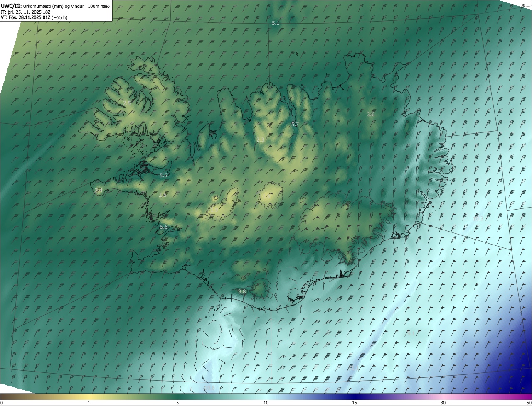
Task: Click the "VT: Fös. 28.11.2025 01Z (+55 h)" line
Action: click(x=34, y=17)
